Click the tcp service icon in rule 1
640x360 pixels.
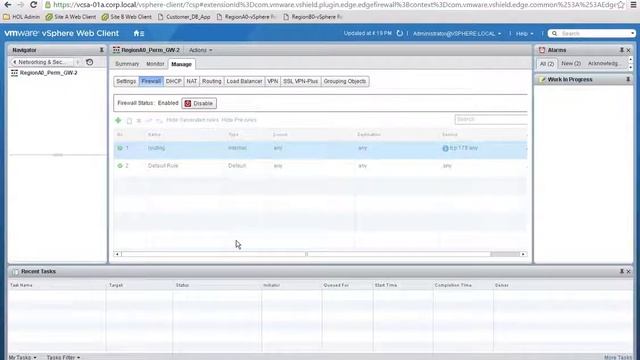pyautogui.click(x=445, y=149)
